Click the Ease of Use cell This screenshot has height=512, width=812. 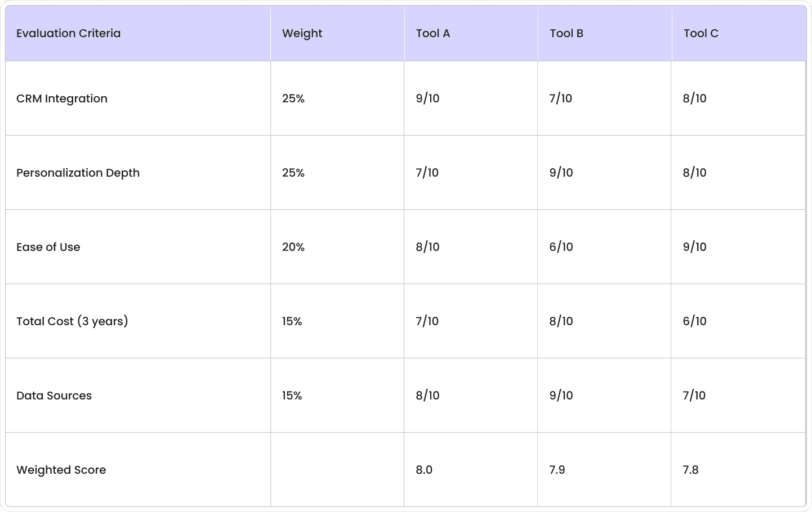click(x=138, y=247)
